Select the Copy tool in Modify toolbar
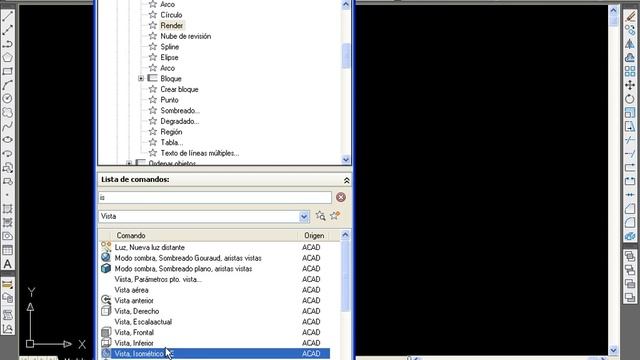This screenshot has height=360, width=640. coord(630,30)
